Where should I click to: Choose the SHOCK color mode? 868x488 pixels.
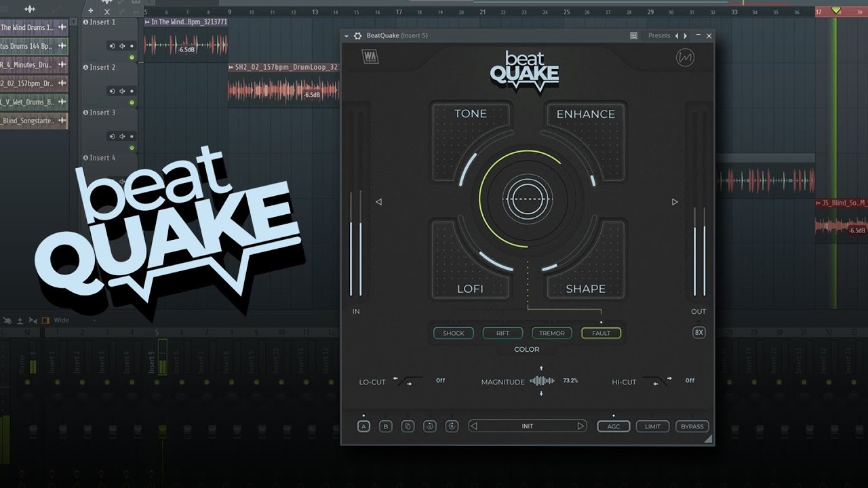tap(454, 333)
